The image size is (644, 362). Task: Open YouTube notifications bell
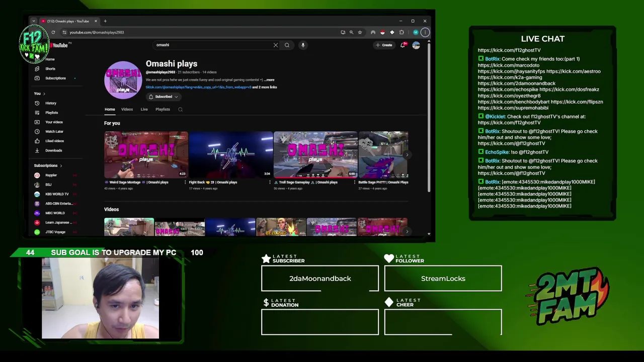[x=403, y=45]
